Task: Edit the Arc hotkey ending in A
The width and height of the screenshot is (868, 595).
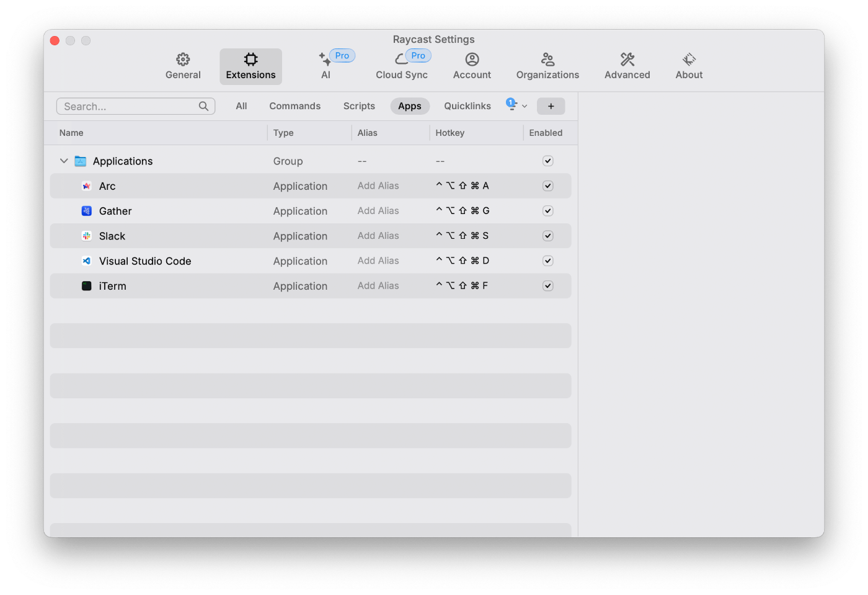Action: 463,186
